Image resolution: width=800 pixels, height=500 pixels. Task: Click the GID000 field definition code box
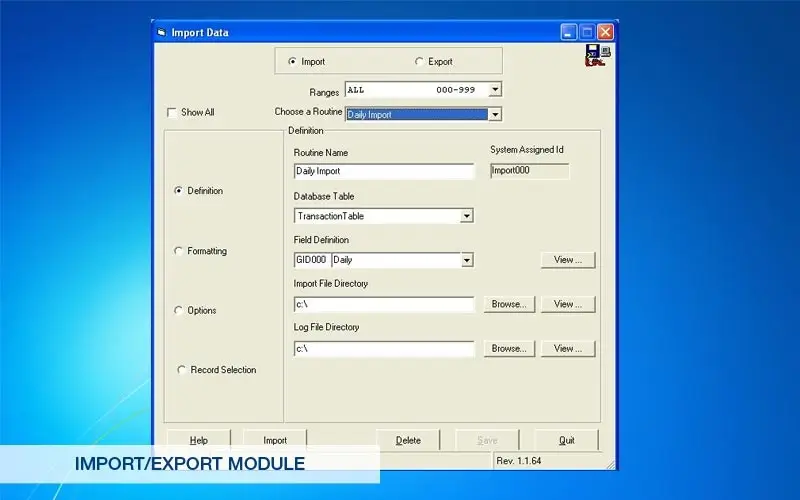pos(312,260)
